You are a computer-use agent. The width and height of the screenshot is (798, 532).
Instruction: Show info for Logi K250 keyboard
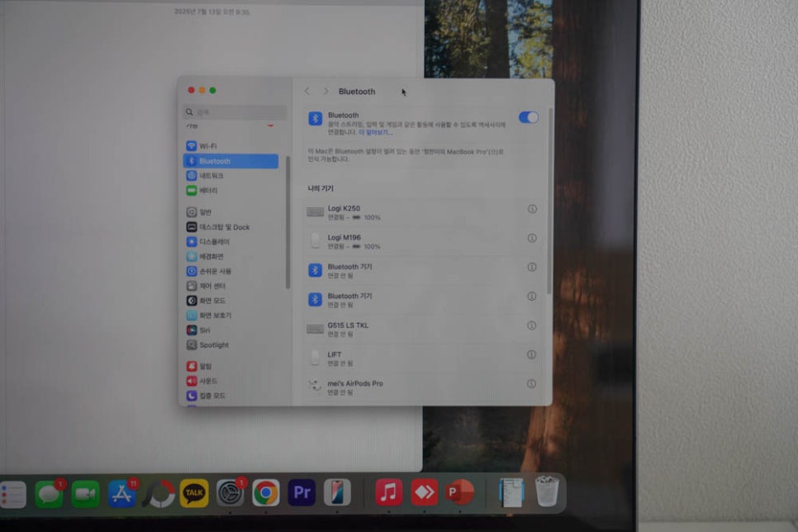pyautogui.click(x=532, y=209)
